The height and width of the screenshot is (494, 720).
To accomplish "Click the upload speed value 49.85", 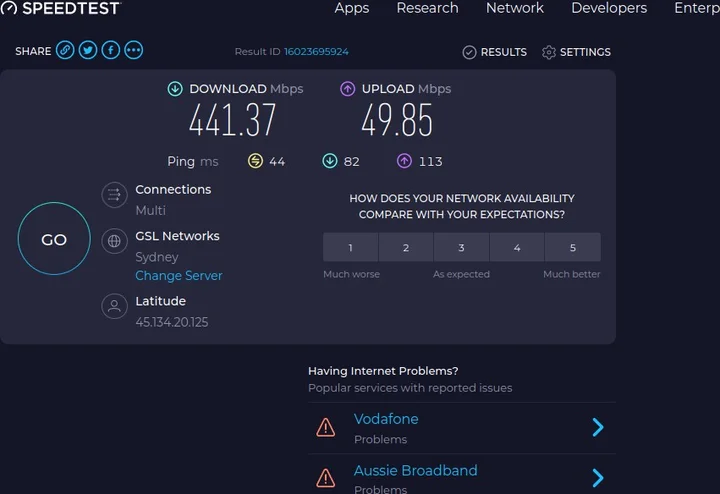I will tap(397, 120).
